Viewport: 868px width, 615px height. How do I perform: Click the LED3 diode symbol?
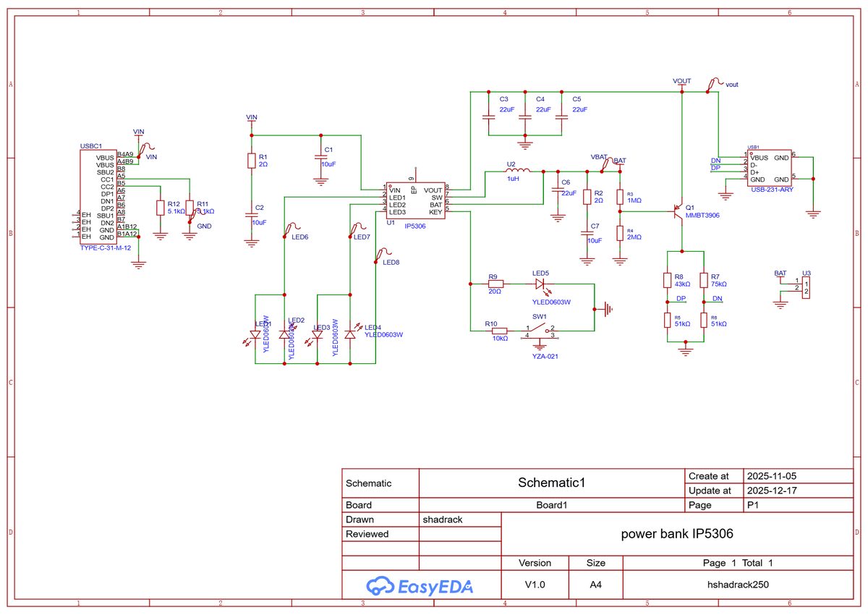coord(317,334)
